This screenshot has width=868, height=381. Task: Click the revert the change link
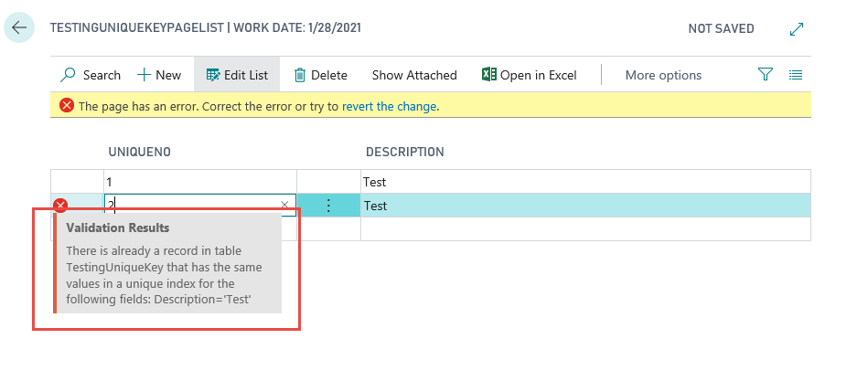[x=391, y=106]
